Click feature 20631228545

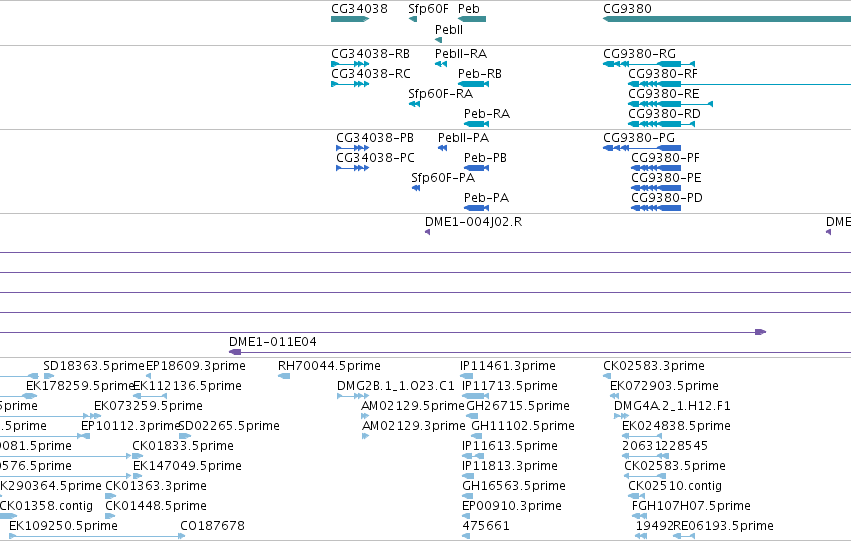click(x=665, y=447)
